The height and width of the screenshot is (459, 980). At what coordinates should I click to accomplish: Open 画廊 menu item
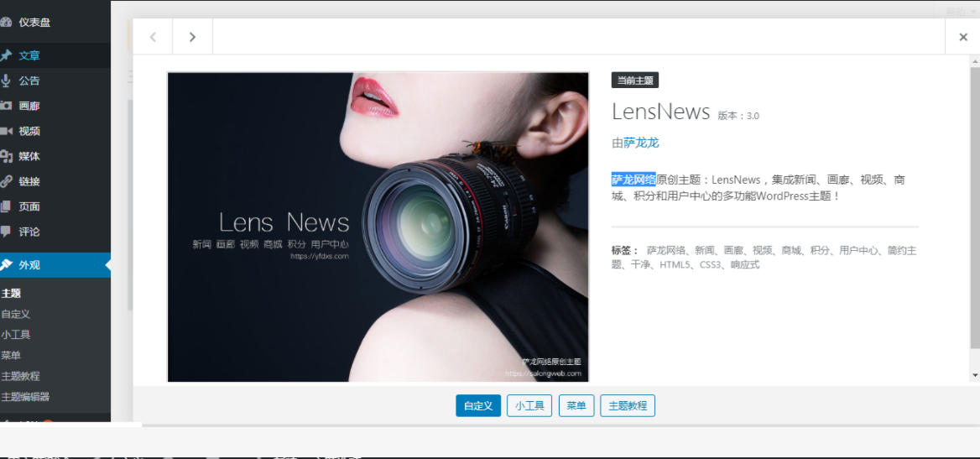tap(29, 106)
